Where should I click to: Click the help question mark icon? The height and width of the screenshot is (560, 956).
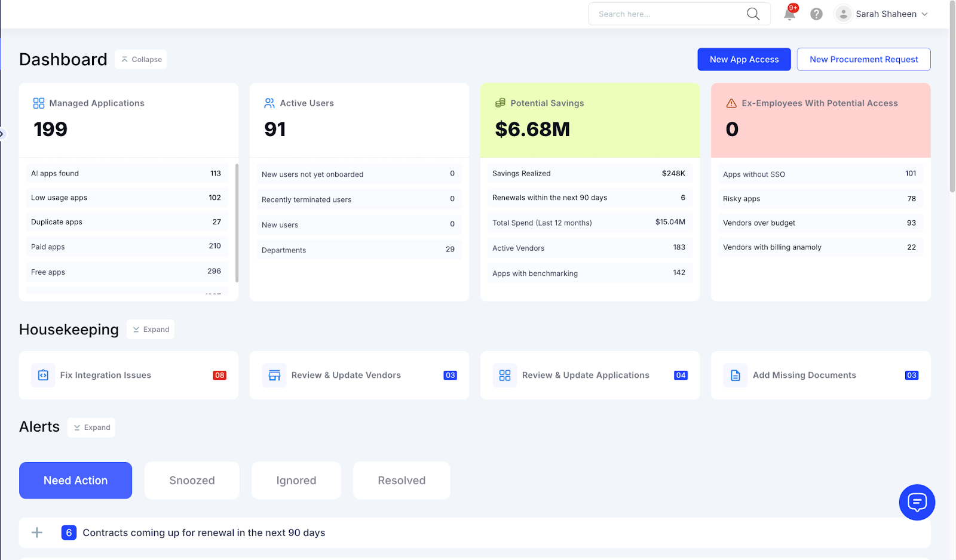pos(816,14)
